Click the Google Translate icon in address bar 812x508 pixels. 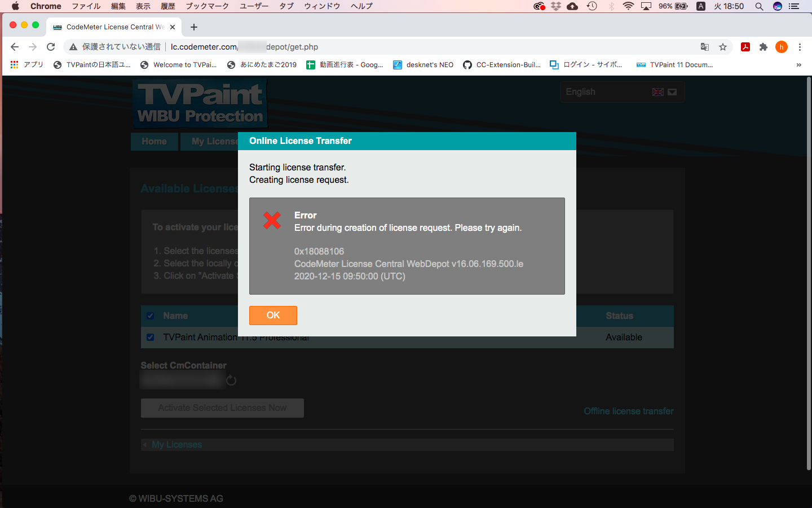tap(705, 47)
